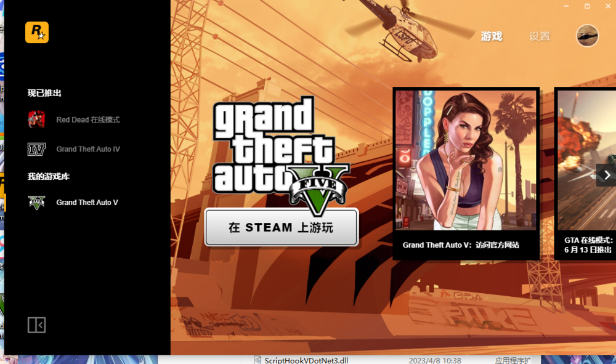616x364 pixels.
Task: Minimize the launcher window
Action: tap(566, 6)
